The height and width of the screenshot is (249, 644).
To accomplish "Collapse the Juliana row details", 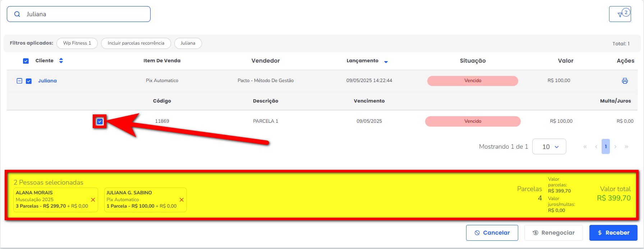I will click(19, 81).
